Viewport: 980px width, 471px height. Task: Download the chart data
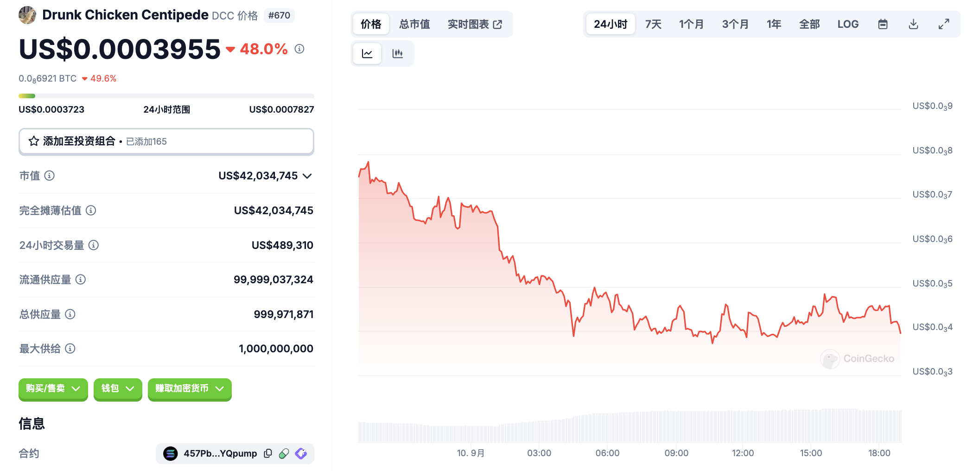pos(913,24)
